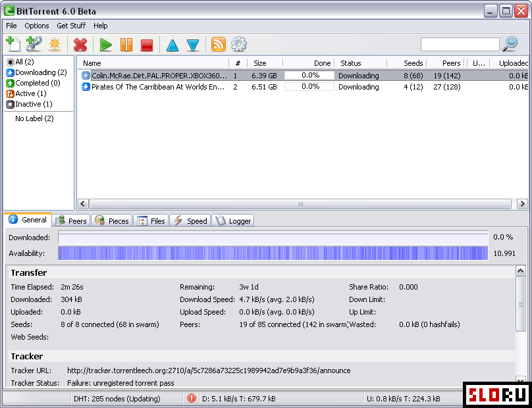Click the 8 (68) seeds cell
The width and height of the screenshot is (532, 408).
click(413, 75)
